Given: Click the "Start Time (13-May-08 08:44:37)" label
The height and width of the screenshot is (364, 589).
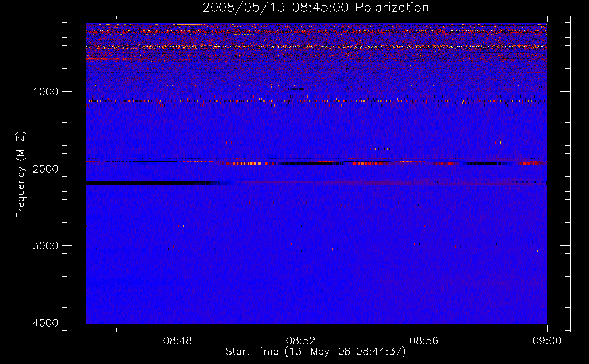Looking at the screenshot, I should [x=316, y=352].
